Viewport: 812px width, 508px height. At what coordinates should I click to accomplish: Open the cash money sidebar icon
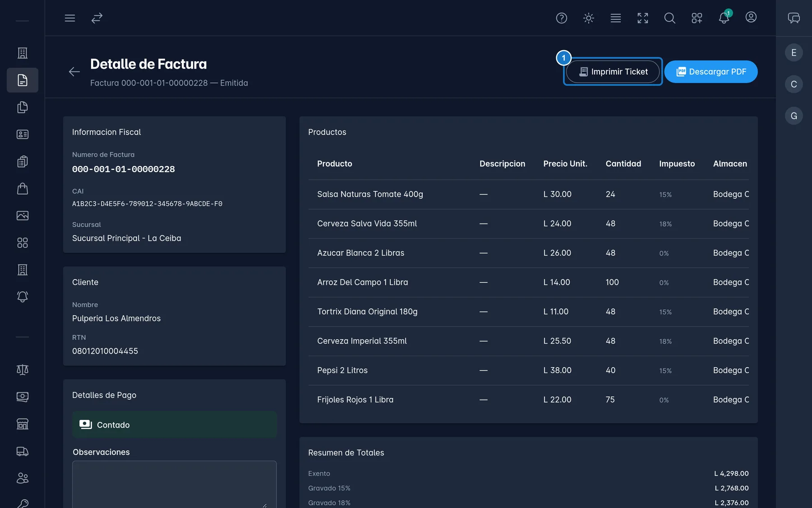point(23,397)
